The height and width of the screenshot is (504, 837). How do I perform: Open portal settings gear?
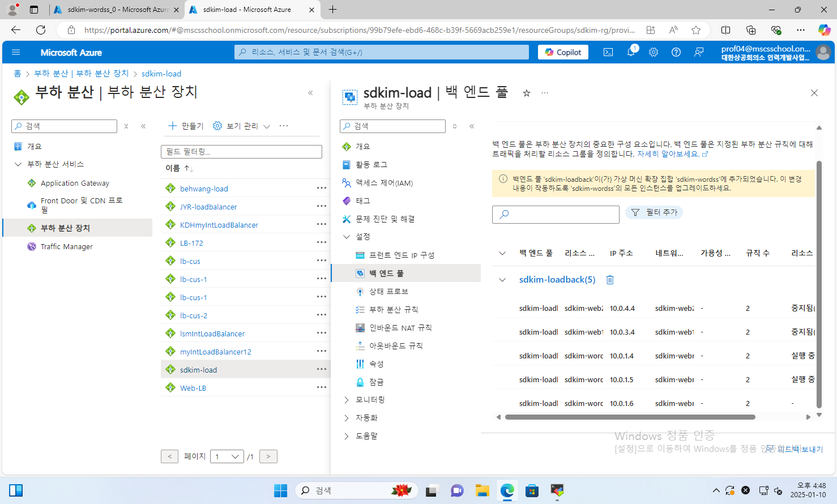pyautogui.click(x=654, y=52)
